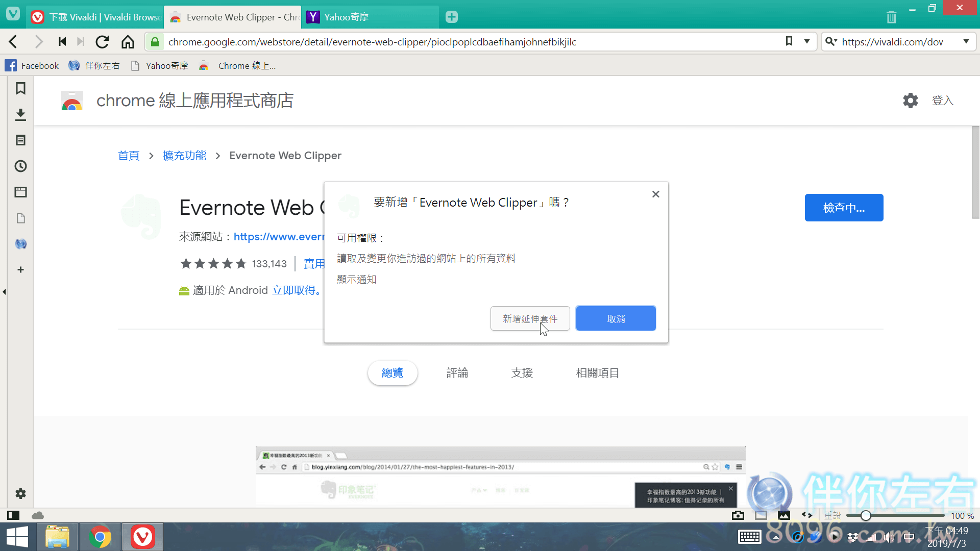The image size is (980, 551).
Task: Expand address bar history dropdown
Action: click(x=807, y=41)
